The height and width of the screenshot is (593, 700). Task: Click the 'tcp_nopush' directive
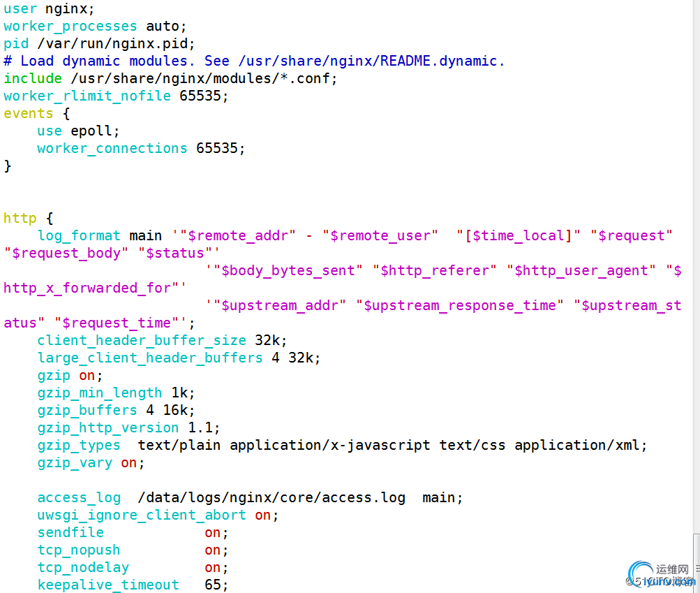(x=79, y=550)
